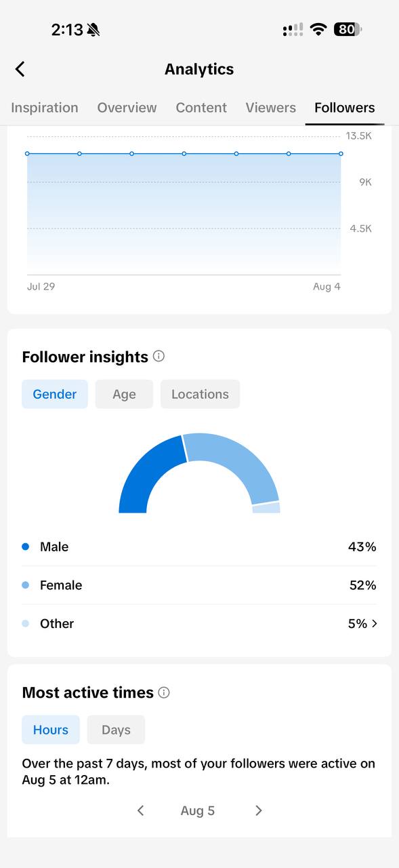The height and width of the screenshot is (868, 399).
Task: Switch to the Days view
Action: (x=116, y=730)
